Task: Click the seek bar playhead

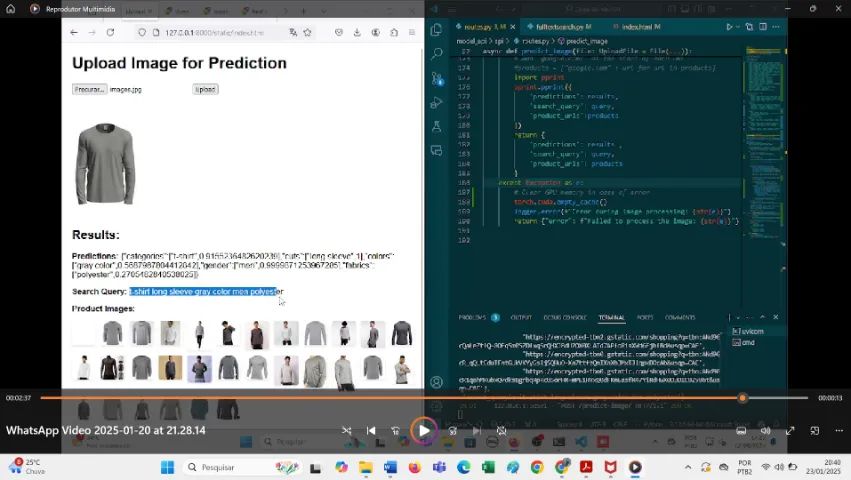Action: (742, 398)
